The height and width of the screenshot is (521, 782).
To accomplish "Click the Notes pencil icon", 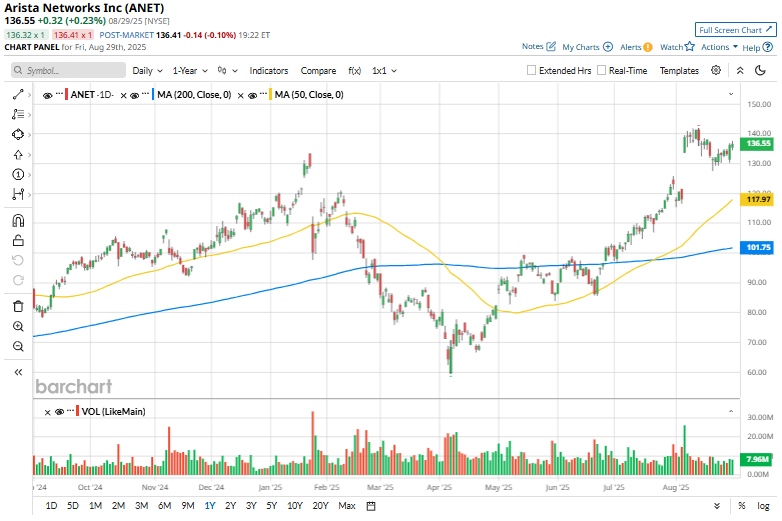I will pyautogui.click(x=551, y=46).
